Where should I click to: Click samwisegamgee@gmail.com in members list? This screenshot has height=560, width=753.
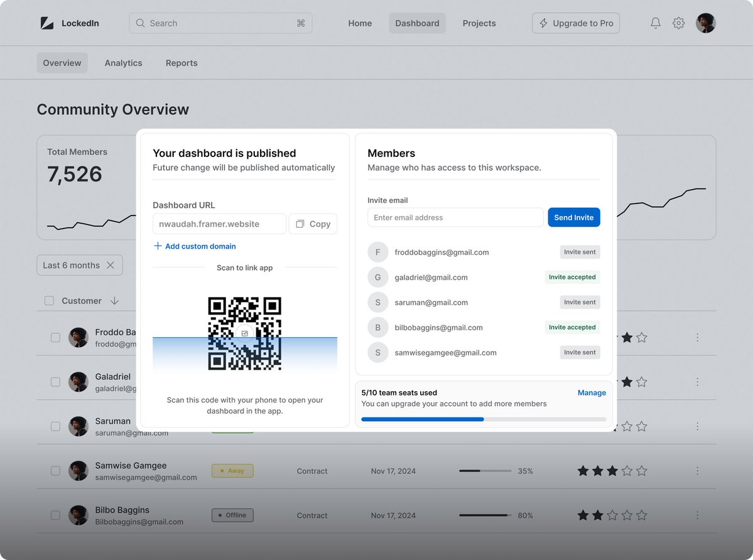click(446, 353)
